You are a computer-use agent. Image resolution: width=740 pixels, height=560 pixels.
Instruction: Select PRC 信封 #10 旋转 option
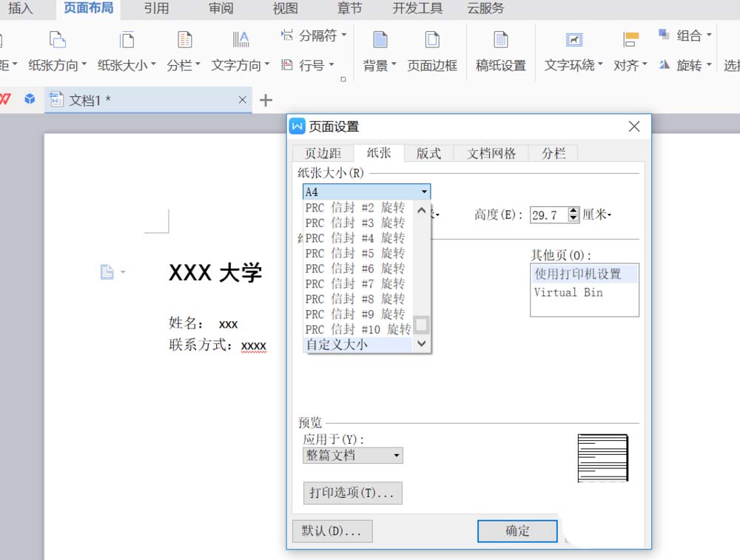[357, 329]
